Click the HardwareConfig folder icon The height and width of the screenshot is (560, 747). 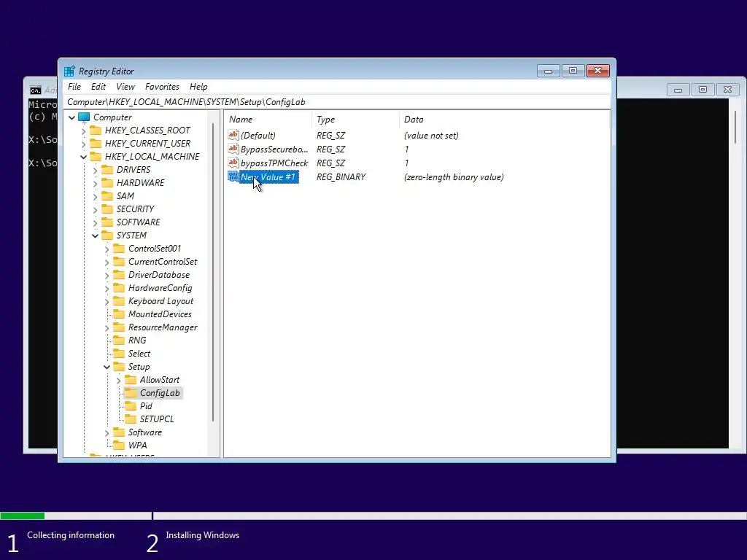(119, 287)
